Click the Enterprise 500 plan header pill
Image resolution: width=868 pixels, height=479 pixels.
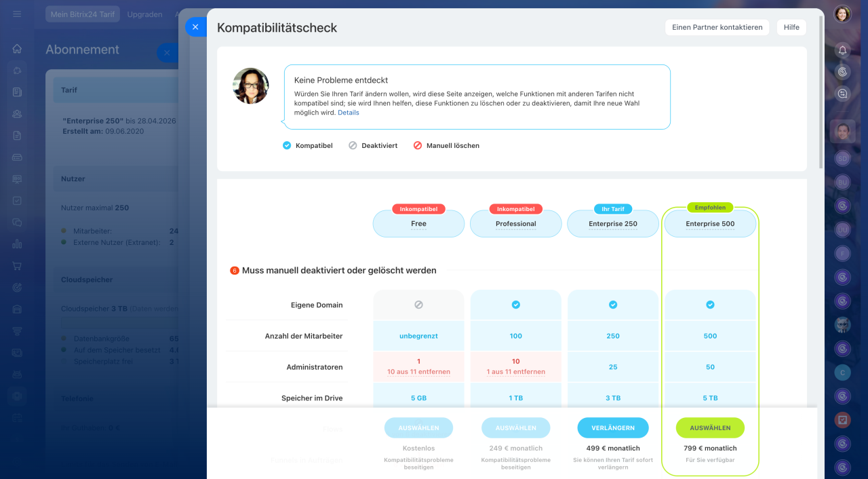point(710,224)
